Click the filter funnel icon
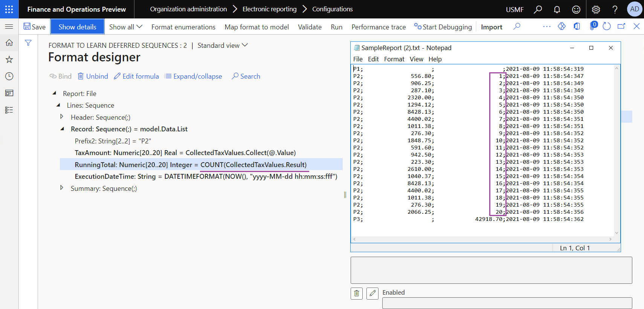 click(28, 43)
